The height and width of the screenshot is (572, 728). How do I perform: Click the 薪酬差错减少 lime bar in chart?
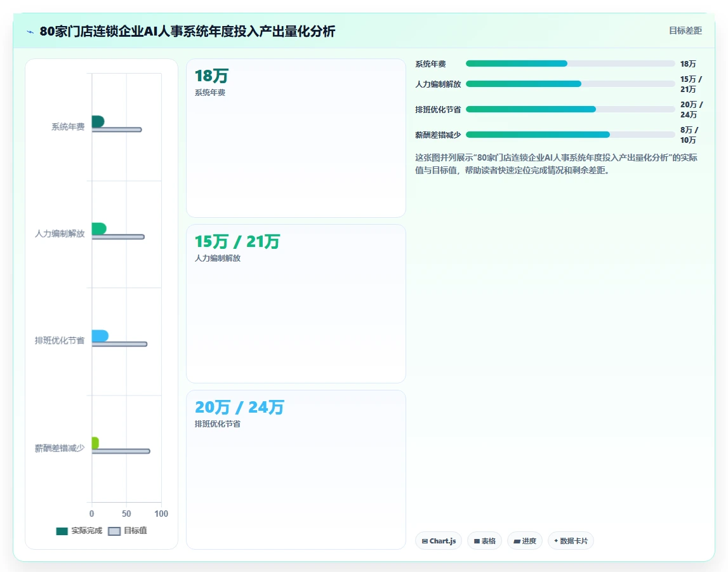click(x=95, y=443)
